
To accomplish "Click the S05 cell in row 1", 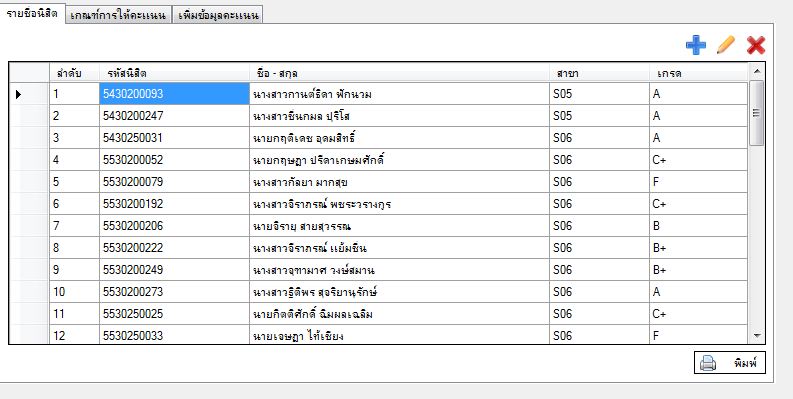I will (599, 94).
